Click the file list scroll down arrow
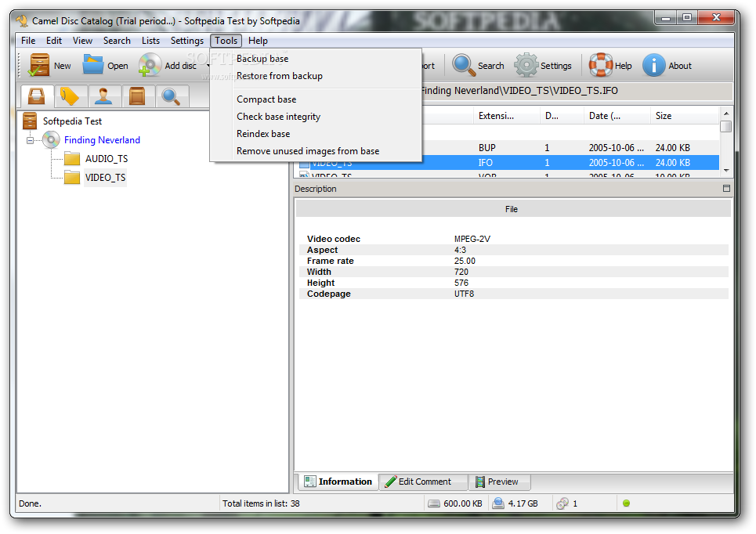Image resolution: width=756 pixels, height=534 pixels. 726,171
